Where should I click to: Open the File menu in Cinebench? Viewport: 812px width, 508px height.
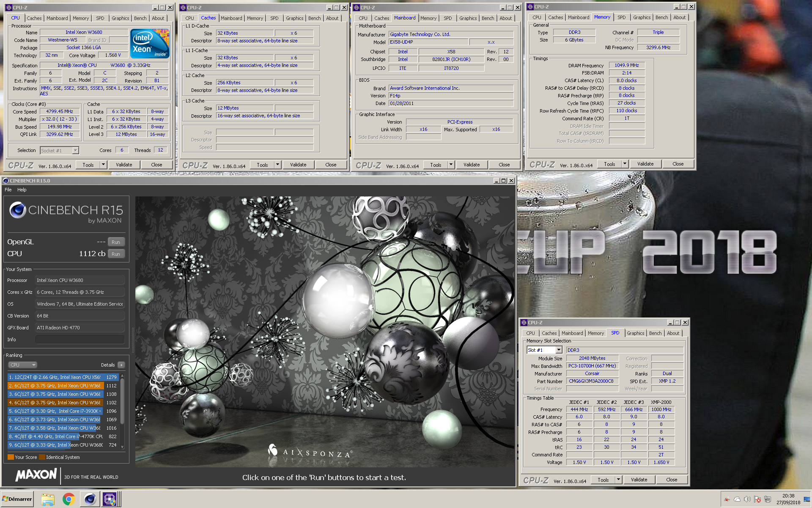coord(8,190)
